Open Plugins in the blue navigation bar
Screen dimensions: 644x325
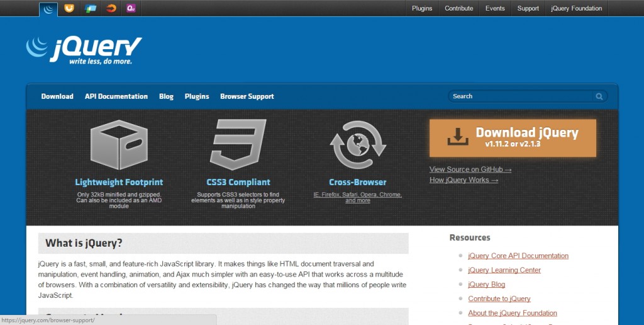(x=197, y=96)
